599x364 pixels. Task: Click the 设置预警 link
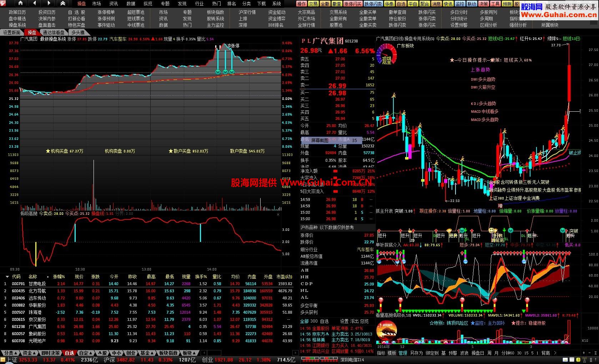click(459, 25)
